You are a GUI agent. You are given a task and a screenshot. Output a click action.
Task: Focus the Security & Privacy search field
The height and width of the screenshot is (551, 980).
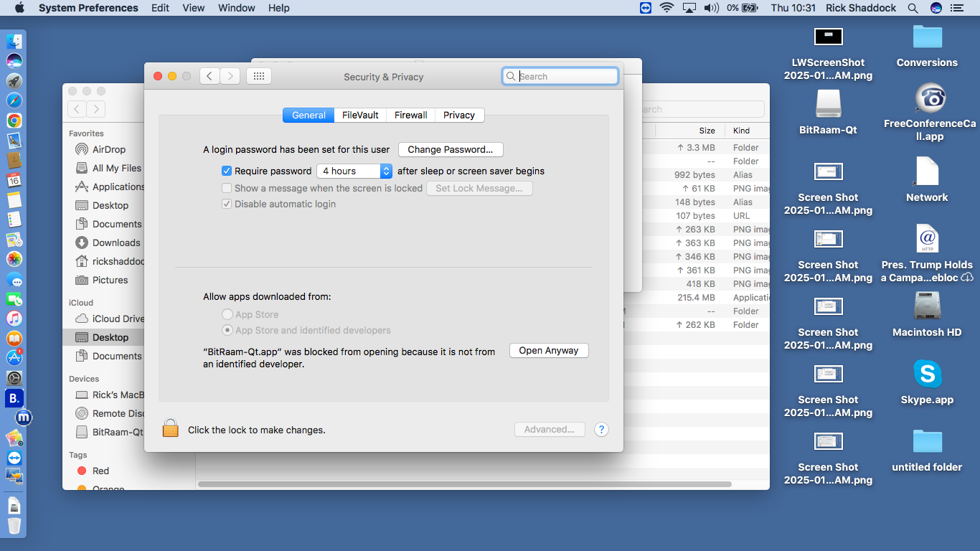(x=560, y=76)
